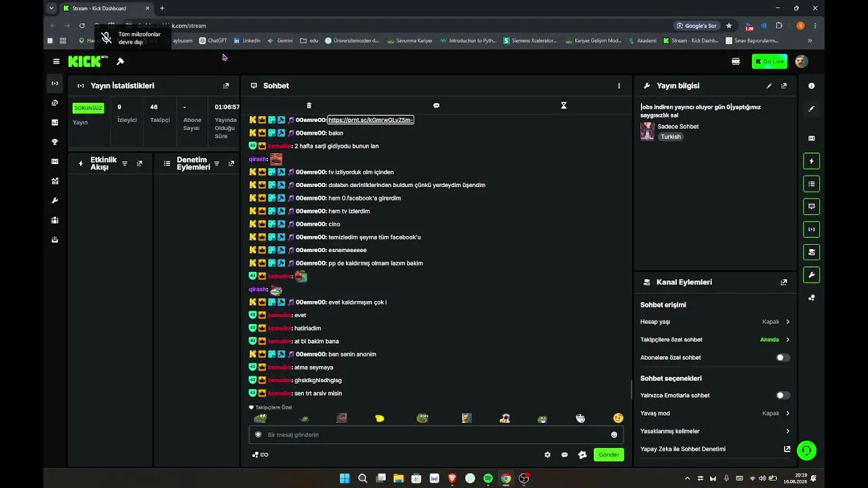
Task: Pop out the Etkinlik Akışı panel
Action: [140, 164]
